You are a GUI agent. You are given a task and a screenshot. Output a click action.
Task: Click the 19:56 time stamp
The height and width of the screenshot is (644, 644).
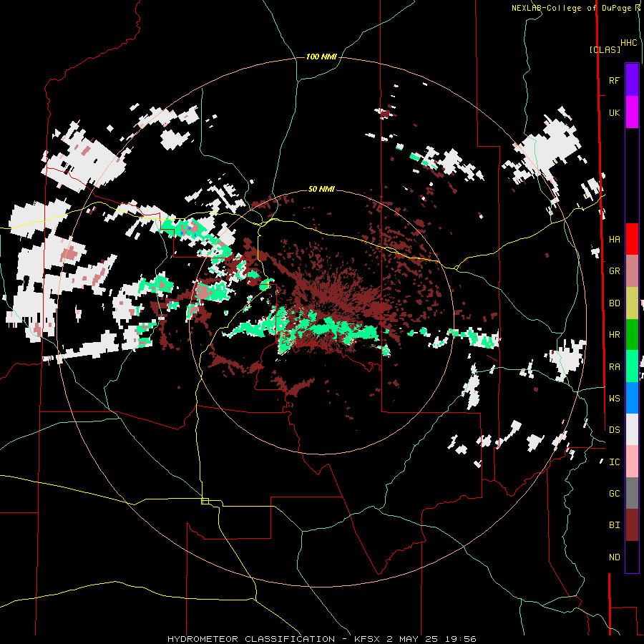pyautogui.click(x=460, y=639)
